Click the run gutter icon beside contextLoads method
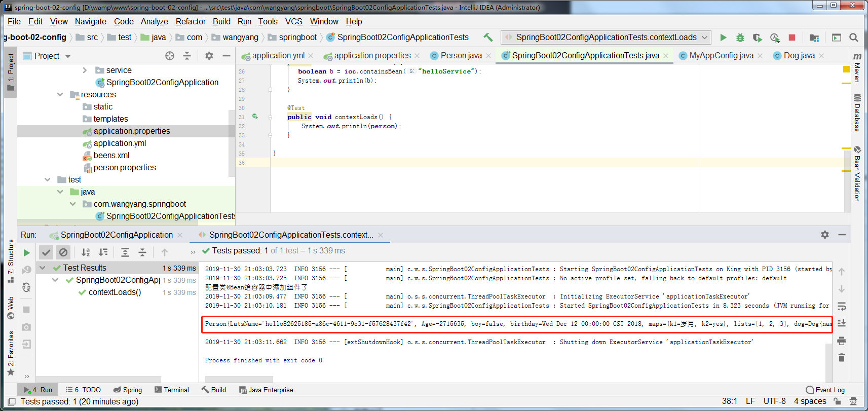Viewport: 868px width, 411px height. pos(255,117)
